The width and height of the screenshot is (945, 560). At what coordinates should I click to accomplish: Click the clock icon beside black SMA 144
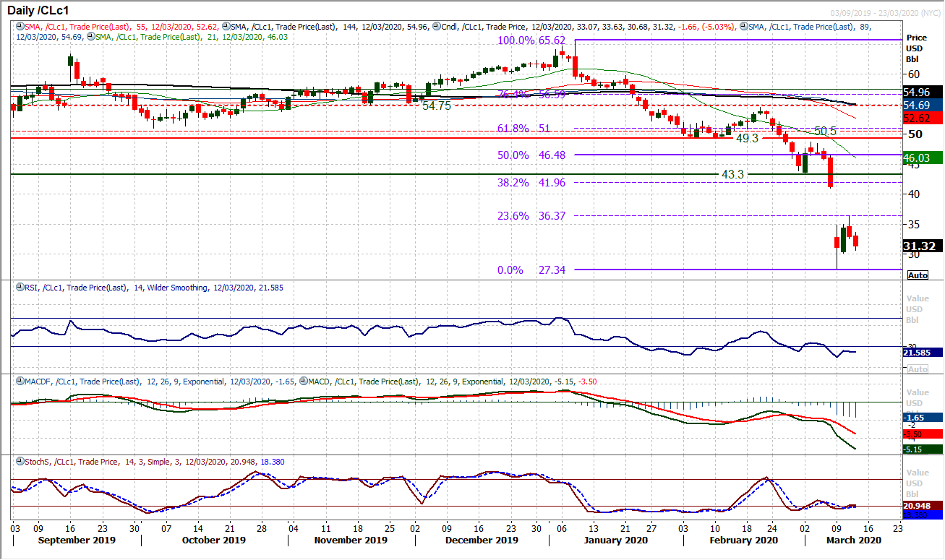[225, 25]
